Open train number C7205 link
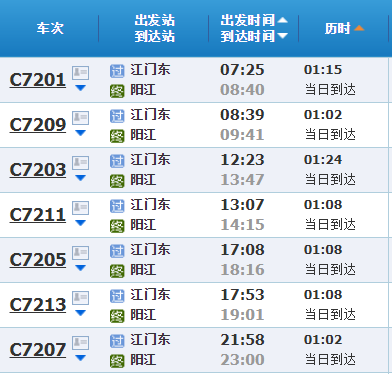The image size is (392, 374). coord(38,260)
